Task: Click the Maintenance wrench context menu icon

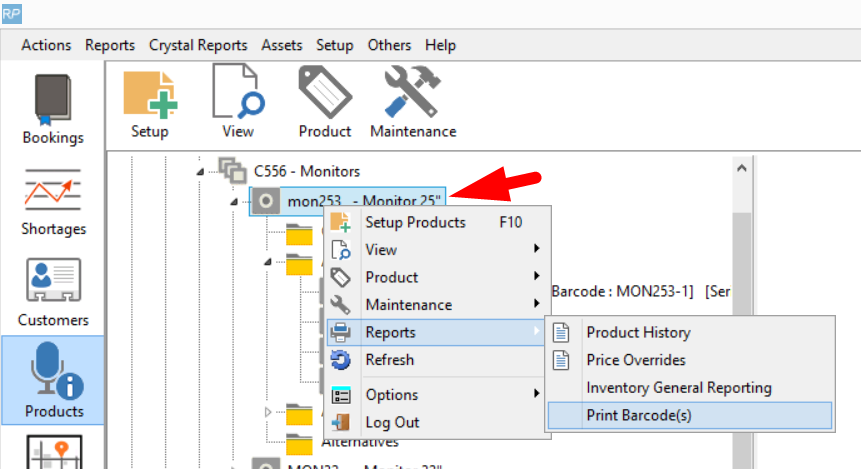Action: pyautogui.click(x=340, y=305)
